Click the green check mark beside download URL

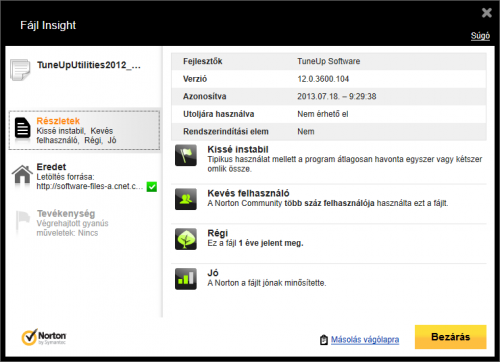point(152,187)
